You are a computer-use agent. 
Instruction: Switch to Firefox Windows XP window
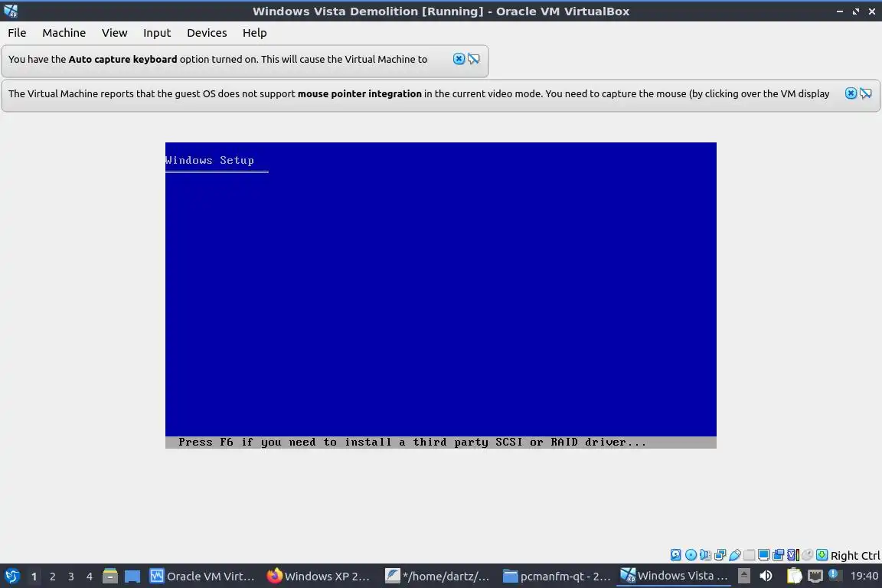[318, 577]
